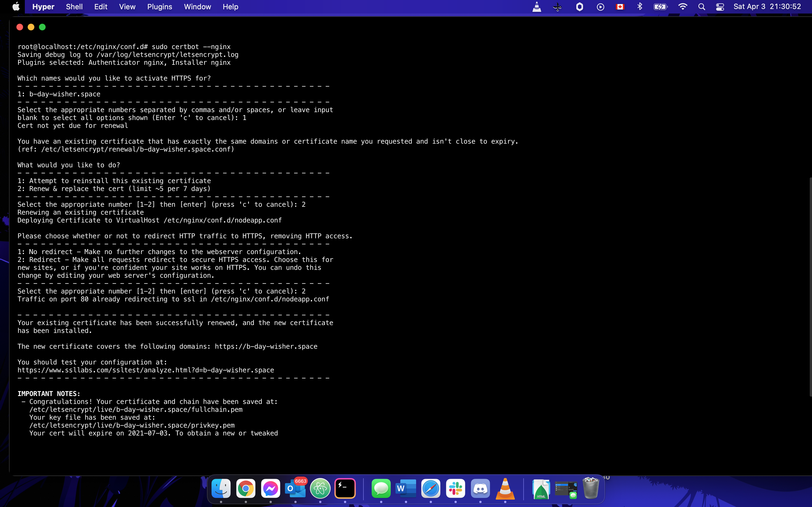Open the Canadian flag input source menu
This screenshot has width=812, height=507.
[x=620, y=7]
